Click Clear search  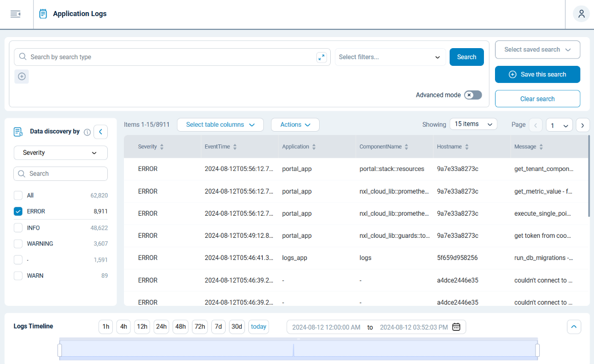tap(537, 98)
